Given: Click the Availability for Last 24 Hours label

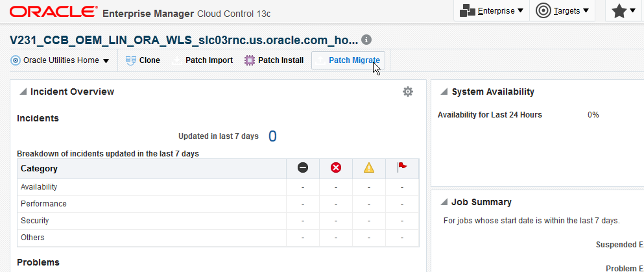Looking at the screenshot, I should [490, 115].
